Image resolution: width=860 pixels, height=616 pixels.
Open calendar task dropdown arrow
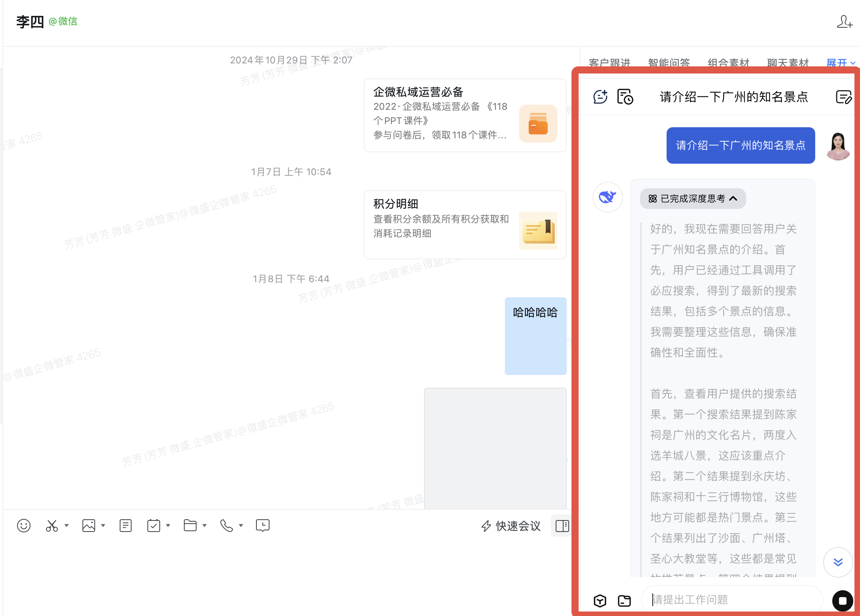168,526
